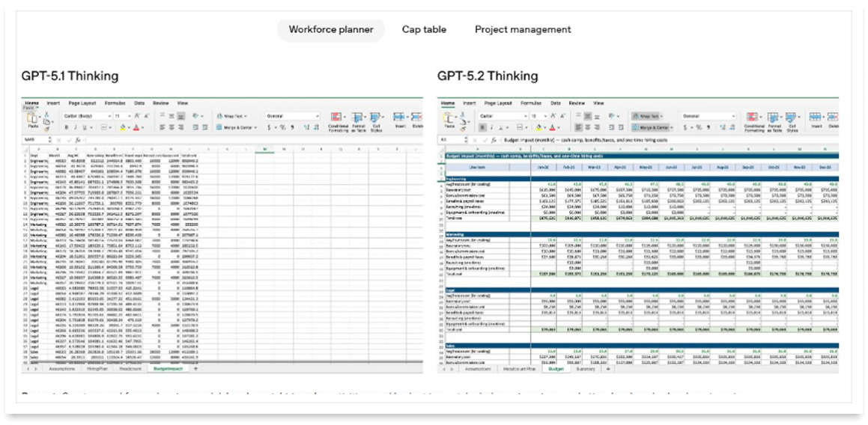Toggle align right in GPT-5.2 spreadsheet
The width and height of the screenshot is (868, 425).
pyautogui.click(x=597, y=127)
